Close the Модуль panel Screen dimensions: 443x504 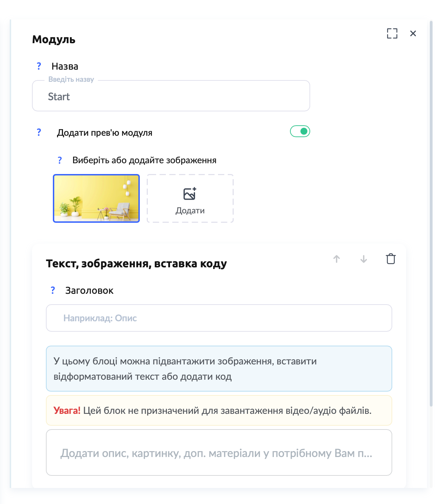click(413, 33)
